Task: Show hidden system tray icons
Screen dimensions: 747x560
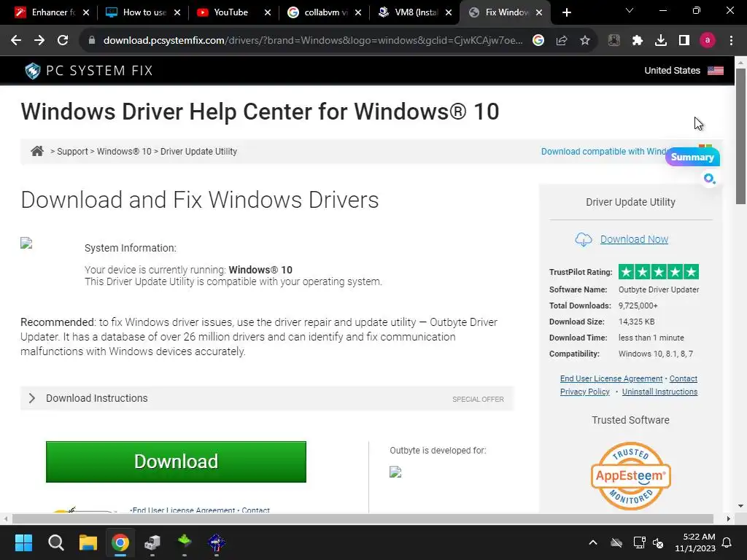Action: [x=593, y=542]
